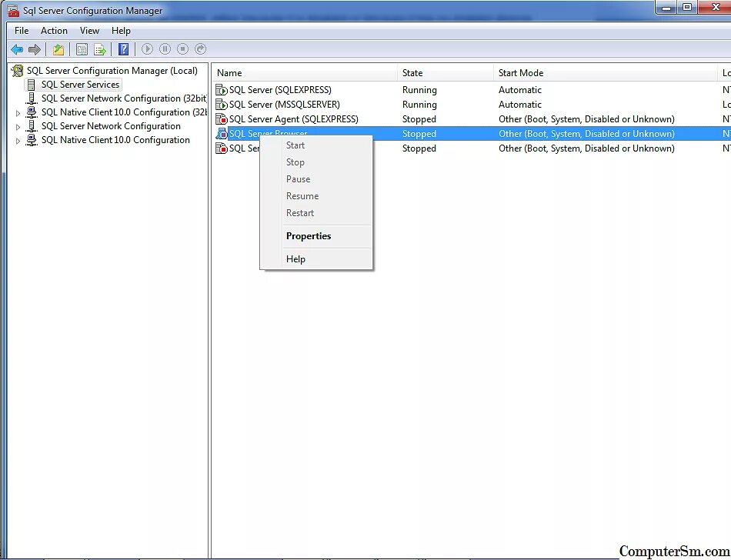Click Running state of SQL Server (MSSQLSERVER)
This screenshot has height=560, width=731.
click(419, 105)
